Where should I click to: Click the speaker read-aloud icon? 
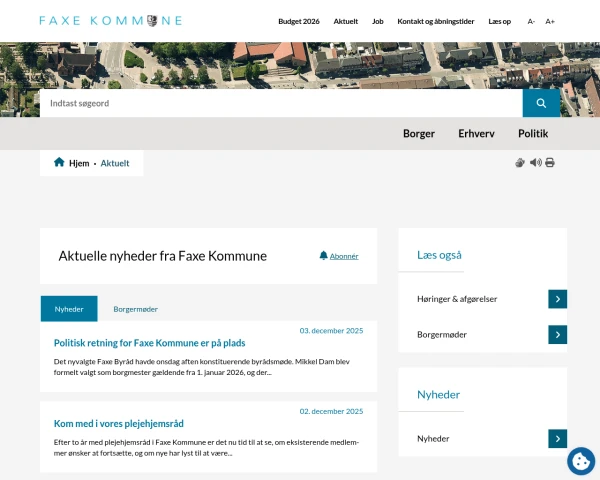[x=535, y=163]
